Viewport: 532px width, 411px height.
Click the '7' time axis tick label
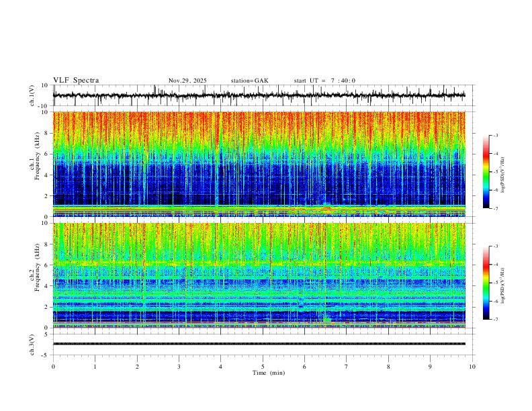click(347, 367)
